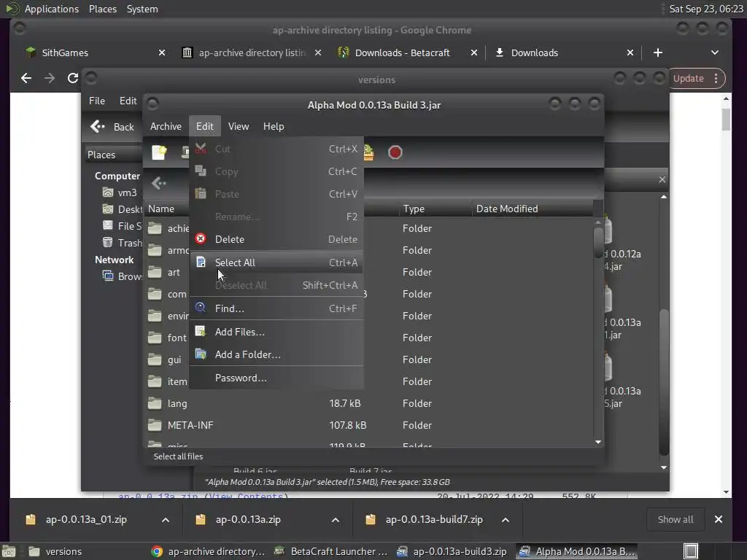This screenshot has width=747, height=560.
Task: Click the archive manager back arrow icon
Action: point(158,183)
